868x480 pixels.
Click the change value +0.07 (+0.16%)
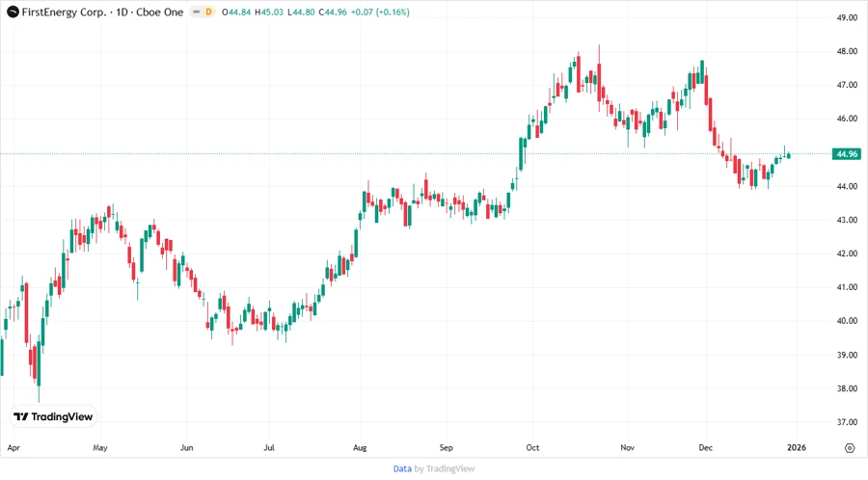tap(380, 12)
